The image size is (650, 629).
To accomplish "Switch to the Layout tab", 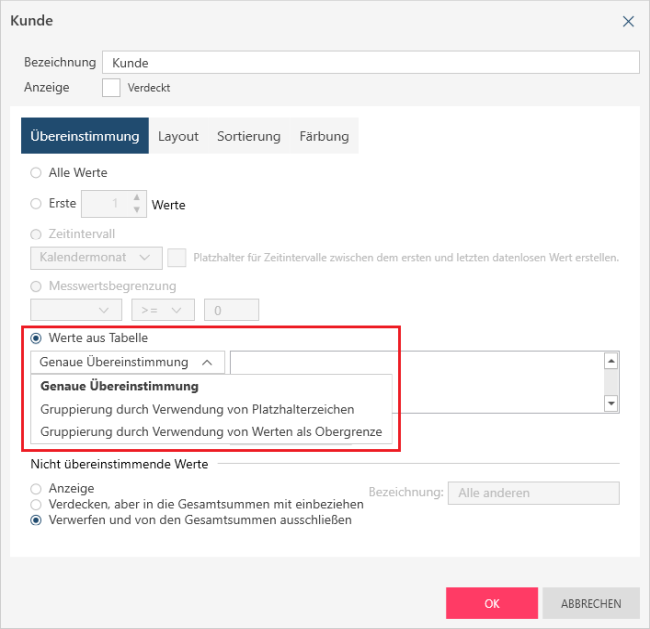I will pyautogui.click(x=178, y=136).
